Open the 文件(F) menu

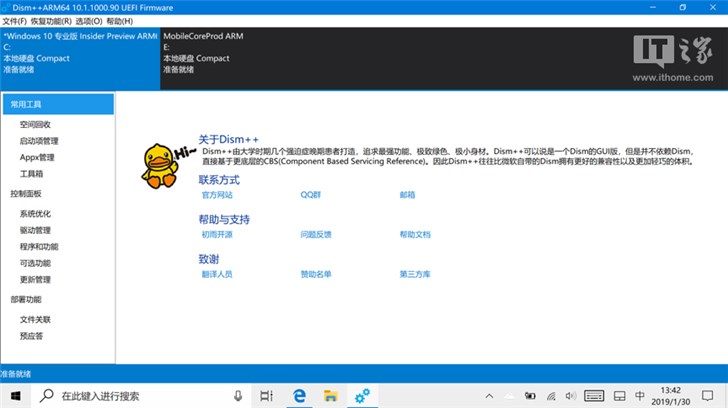click(x=14, y=21)
